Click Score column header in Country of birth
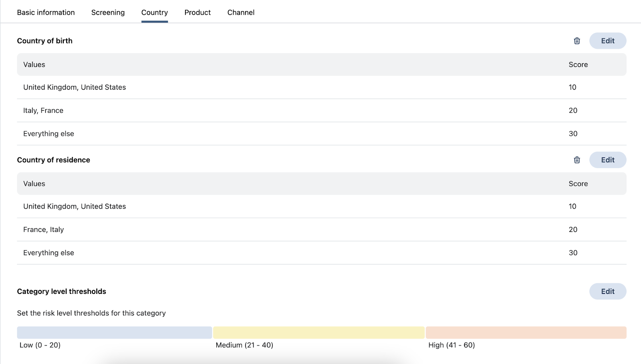641x364 pixels. [578, 64]
